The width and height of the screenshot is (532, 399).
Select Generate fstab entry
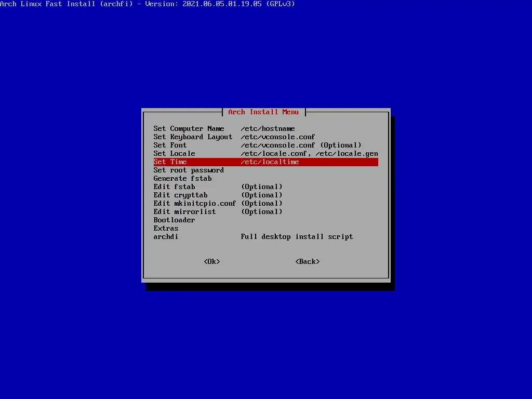click(x=265, y=179)
